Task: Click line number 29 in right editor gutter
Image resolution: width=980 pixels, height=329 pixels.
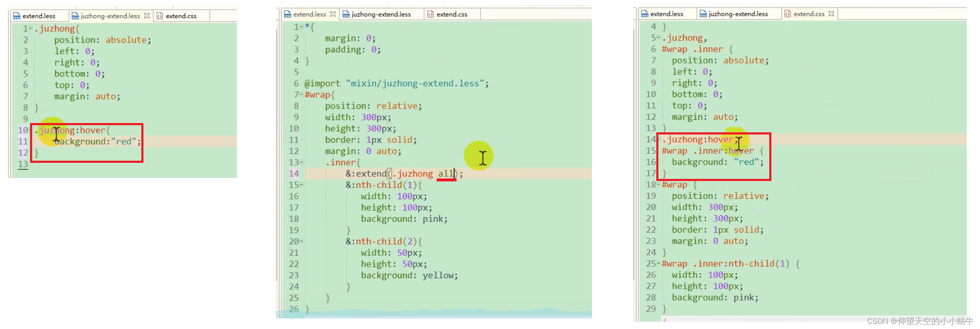Action: click(x=651, y=309)
